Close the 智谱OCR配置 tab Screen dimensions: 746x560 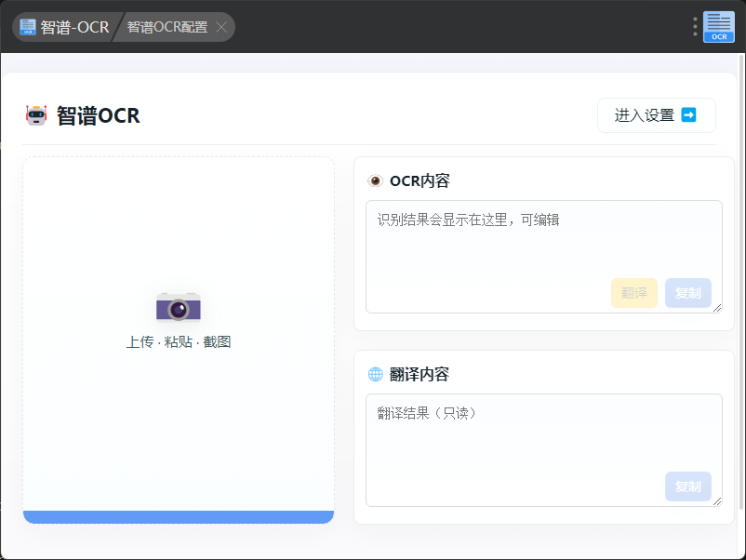pos(221,27)
